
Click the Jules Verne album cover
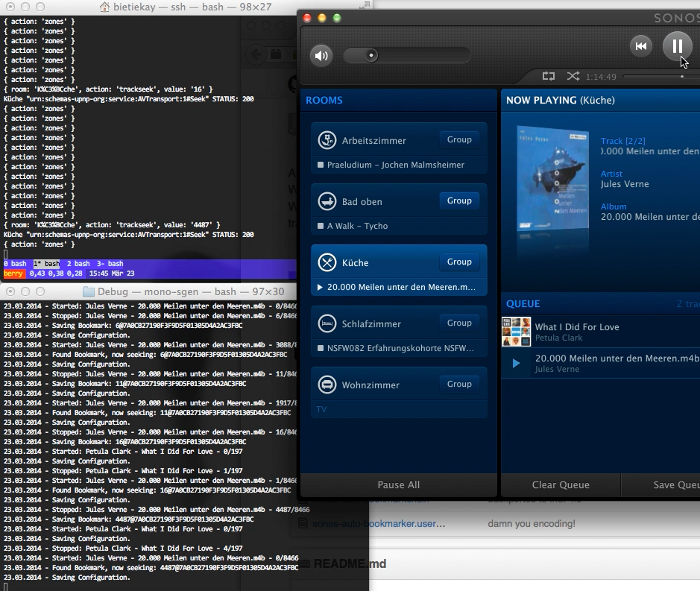click(552, 179)
